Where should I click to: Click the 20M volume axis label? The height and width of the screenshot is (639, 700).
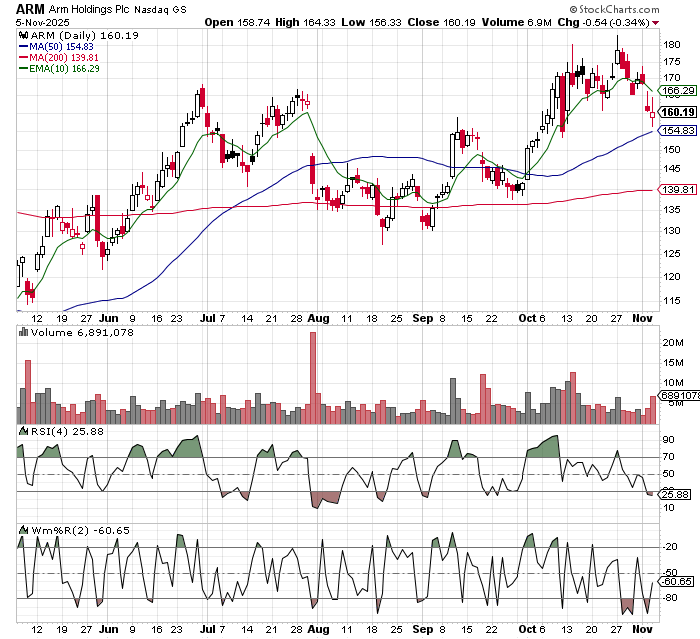coord(673,343)
